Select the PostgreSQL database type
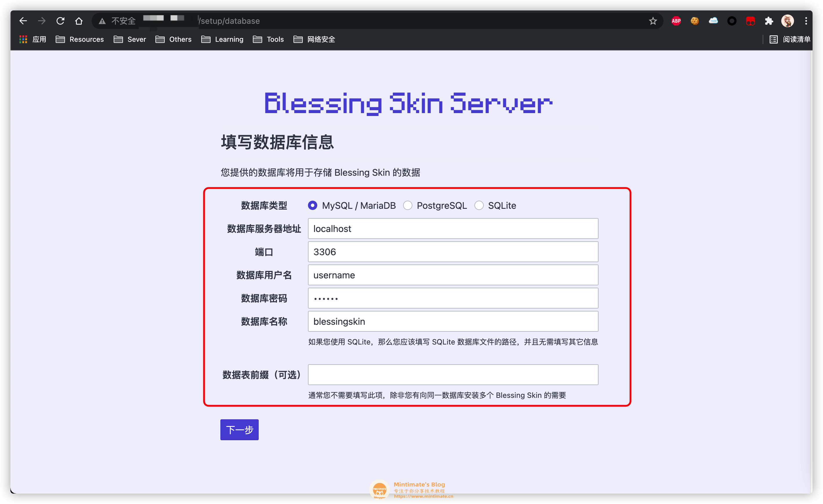 click(407, 205)
